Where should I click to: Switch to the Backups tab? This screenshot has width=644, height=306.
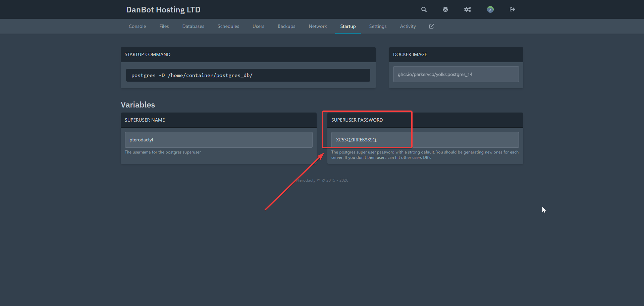(286, 26)
